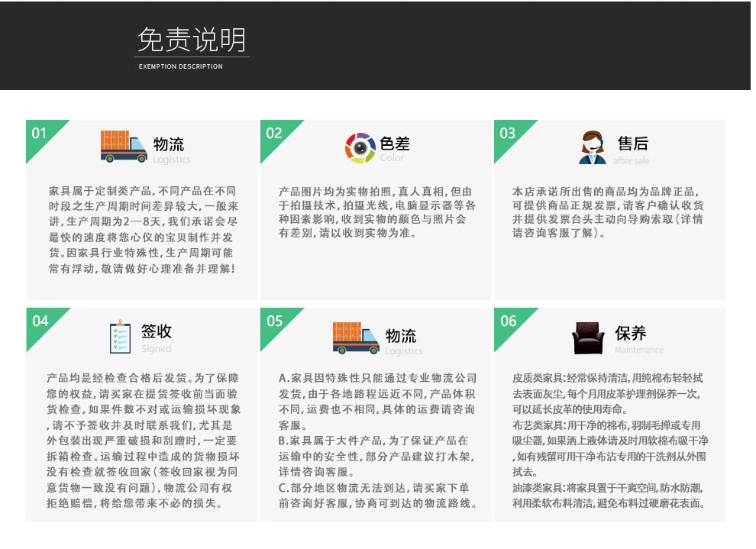Viewport: 756px width, 549px height.
Task: Click the clipboard checklist icon for 签收
Action: pos(120,337)
